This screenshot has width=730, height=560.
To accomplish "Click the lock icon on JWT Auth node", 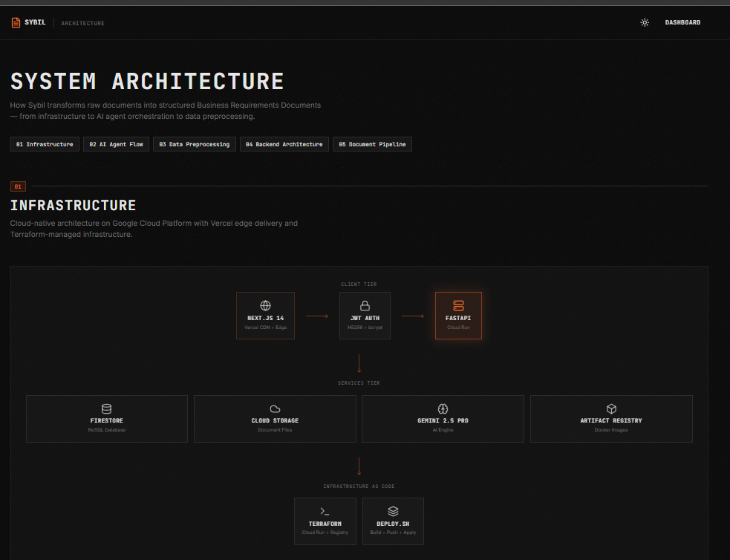I will [x=365, y=305].
